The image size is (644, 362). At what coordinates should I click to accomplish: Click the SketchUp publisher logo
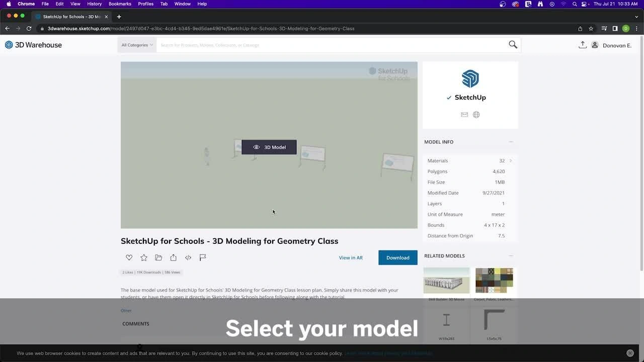[x=470, y=79]
